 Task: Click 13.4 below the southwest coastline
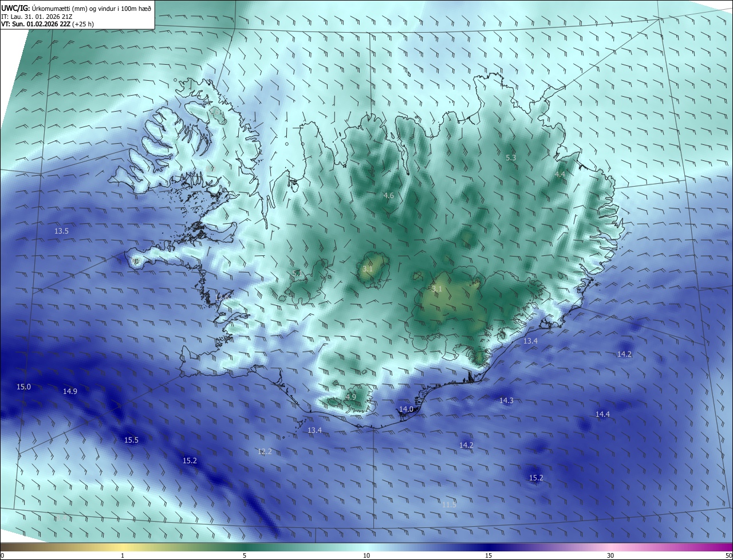click(x=314, y=430)
